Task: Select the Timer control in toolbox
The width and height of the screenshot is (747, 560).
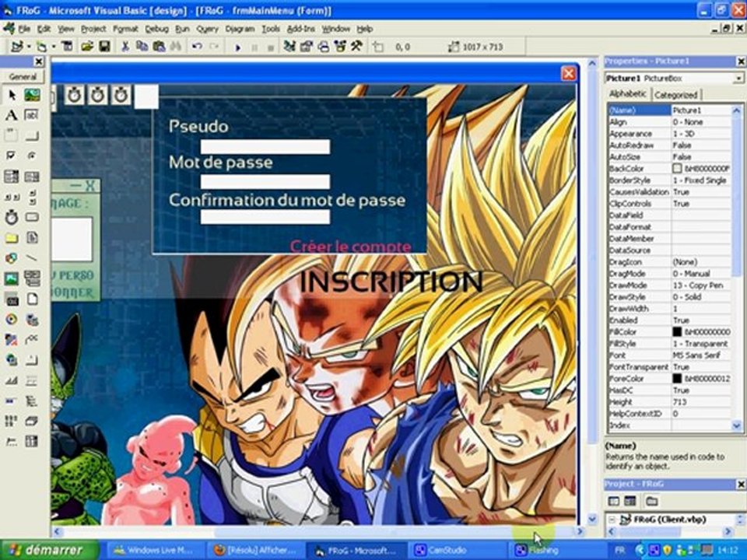Action: click(12, 217)
